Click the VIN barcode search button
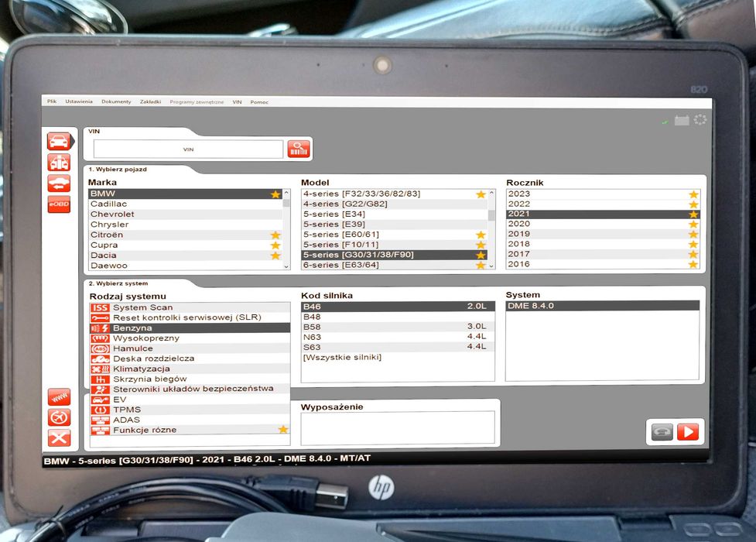 tap(299, 149)
